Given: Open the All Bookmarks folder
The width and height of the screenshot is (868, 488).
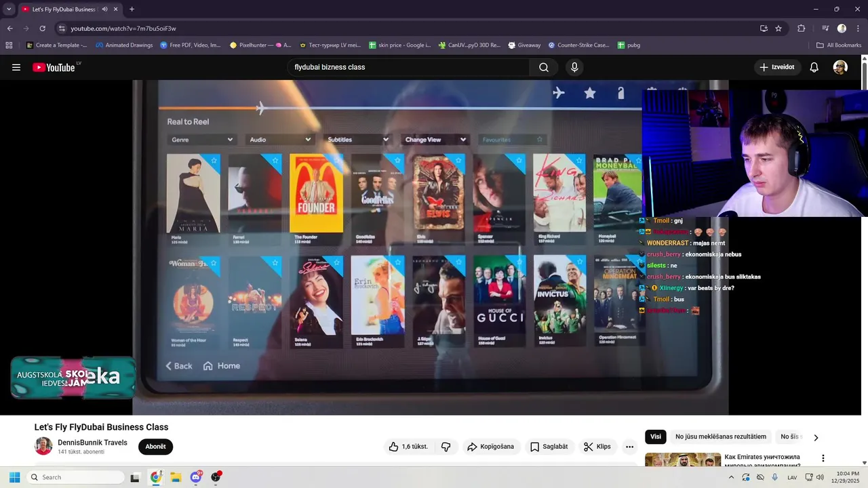Looking at the screenshot, I should (839, 45).
